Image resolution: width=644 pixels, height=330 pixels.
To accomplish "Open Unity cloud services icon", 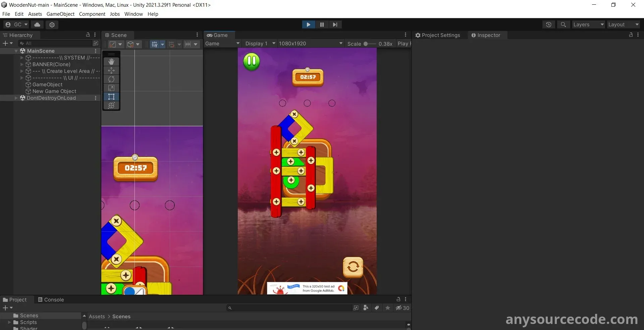I will click(37, 25).
